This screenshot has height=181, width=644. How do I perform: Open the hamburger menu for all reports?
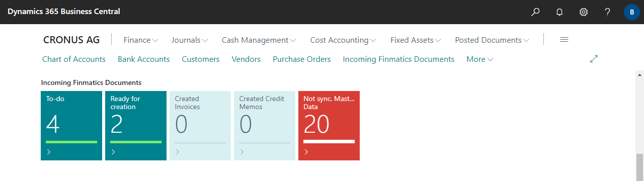(564, 40)
